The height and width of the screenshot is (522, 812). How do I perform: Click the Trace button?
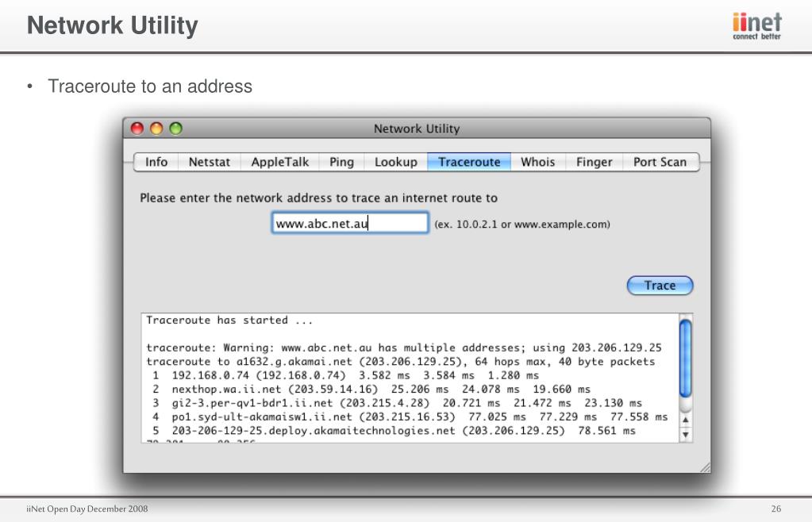(x=660, y=286)
